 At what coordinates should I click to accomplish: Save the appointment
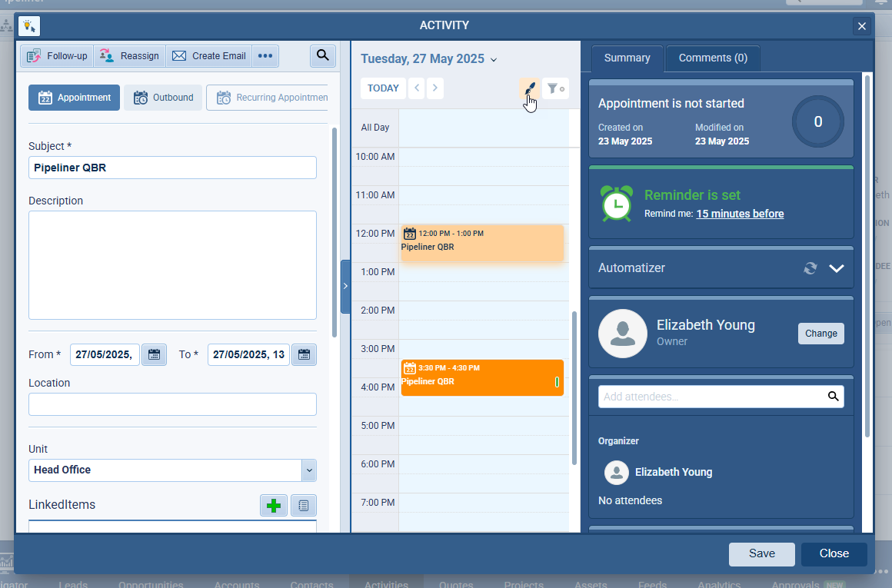761,553
